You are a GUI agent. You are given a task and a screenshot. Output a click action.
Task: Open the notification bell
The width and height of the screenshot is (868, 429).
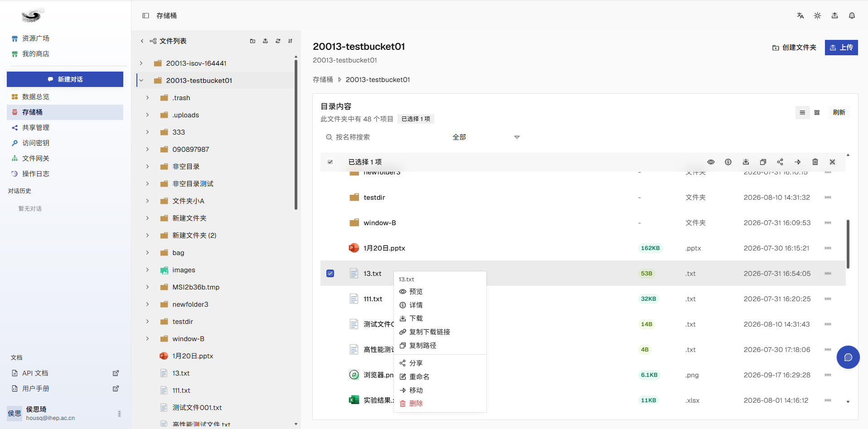pos(852,15)
